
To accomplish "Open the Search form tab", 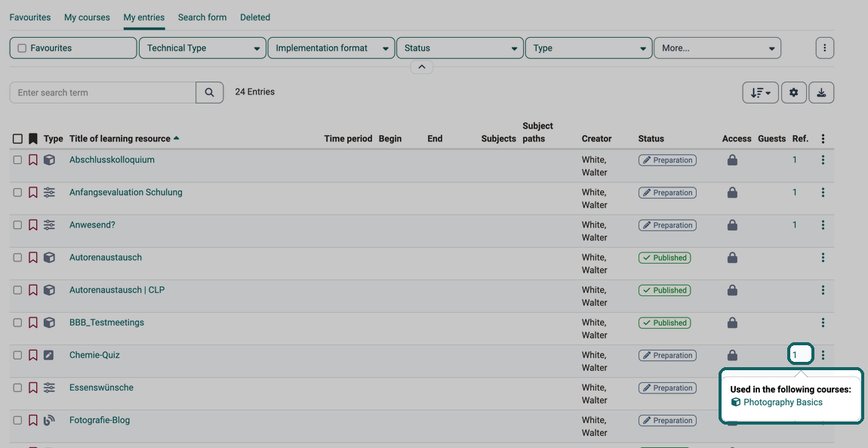I will [x=202, y=17].
